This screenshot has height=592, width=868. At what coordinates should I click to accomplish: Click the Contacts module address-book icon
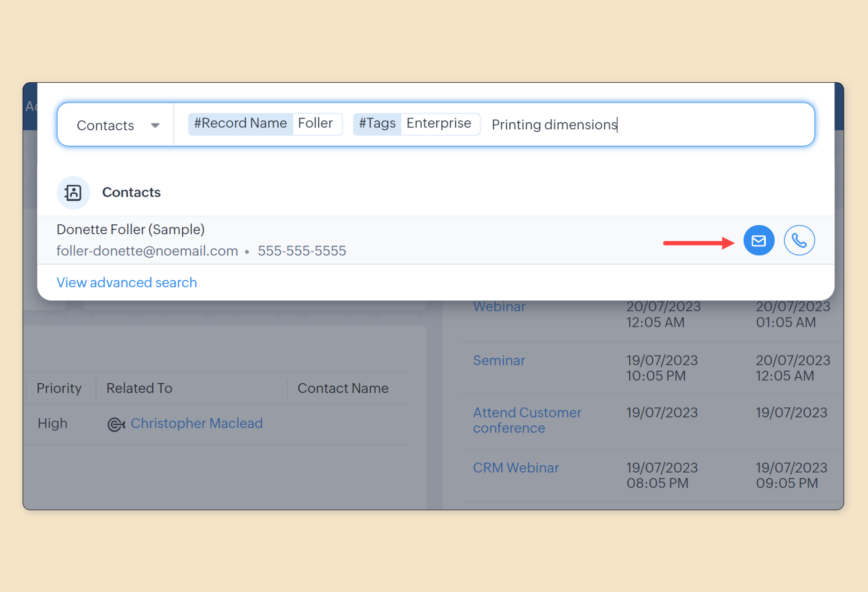pyautogui.click(x=73, y=193)
